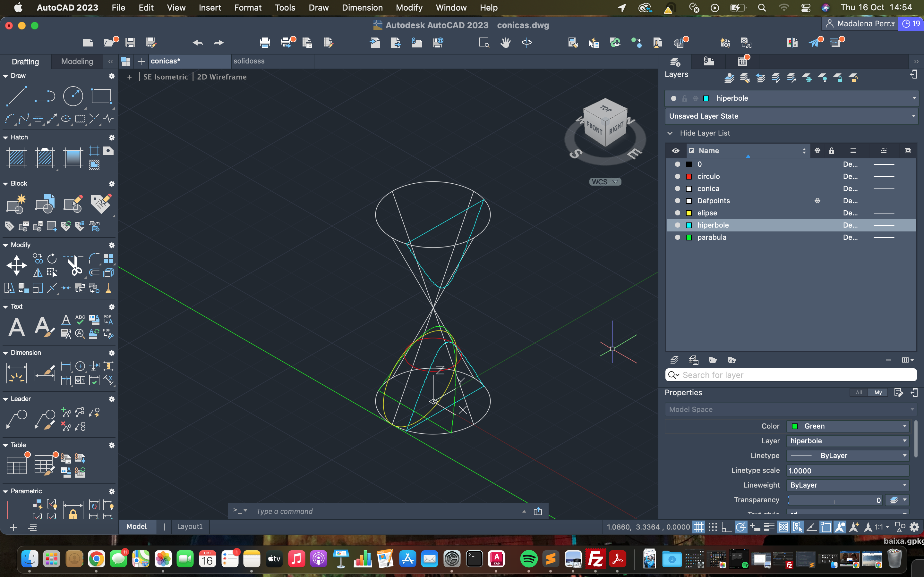Viewport: 924px width, 577px height.
Task: Click the elipse layer yellow color swatch
Action: [x=689, y=213]
